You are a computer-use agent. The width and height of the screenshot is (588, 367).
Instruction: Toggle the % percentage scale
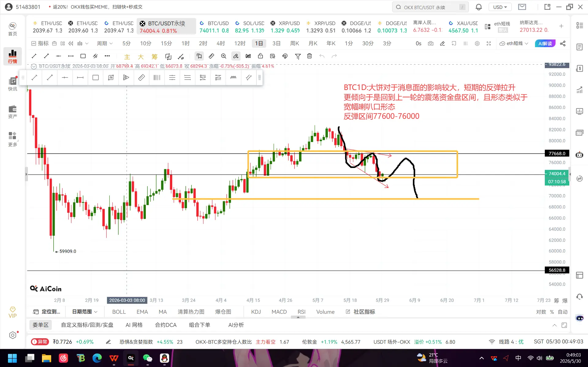[552, 312]
